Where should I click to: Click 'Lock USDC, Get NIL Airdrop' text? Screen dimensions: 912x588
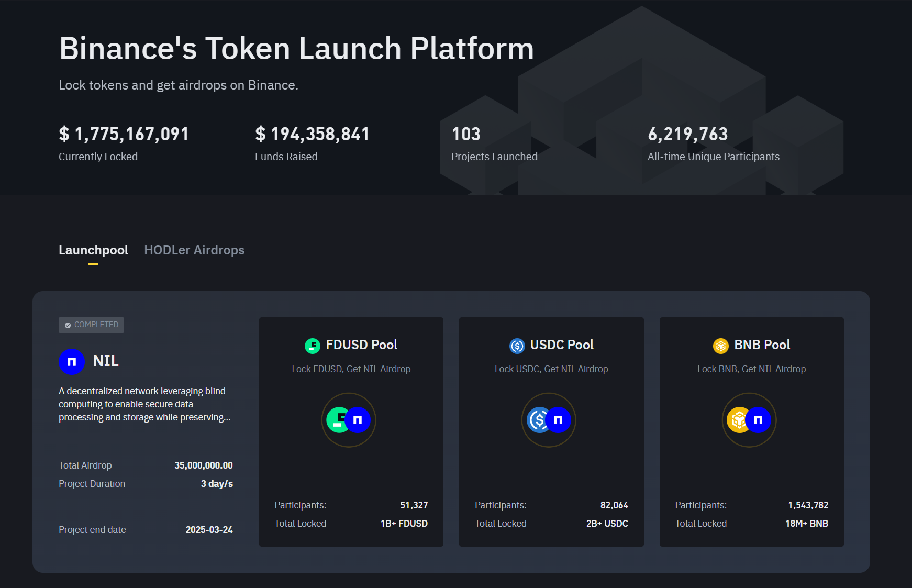click(551, 369)
